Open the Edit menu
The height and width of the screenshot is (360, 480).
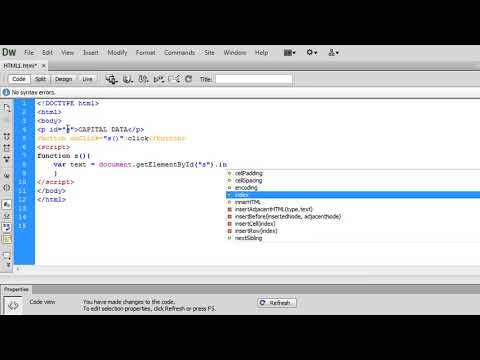(47, 53)
